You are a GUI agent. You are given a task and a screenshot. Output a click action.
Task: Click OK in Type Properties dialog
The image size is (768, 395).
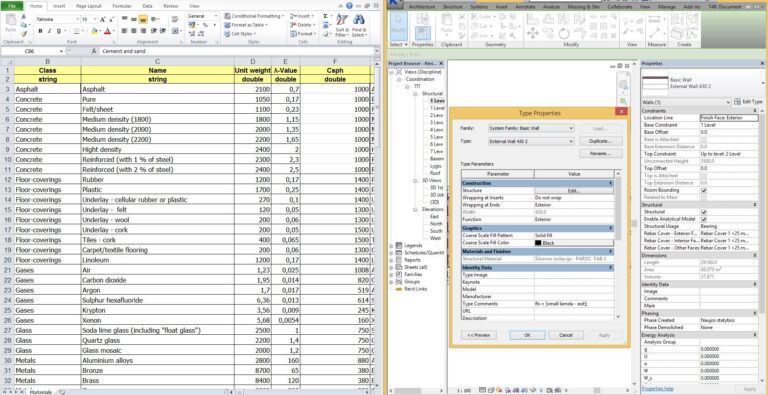(527, 335)
